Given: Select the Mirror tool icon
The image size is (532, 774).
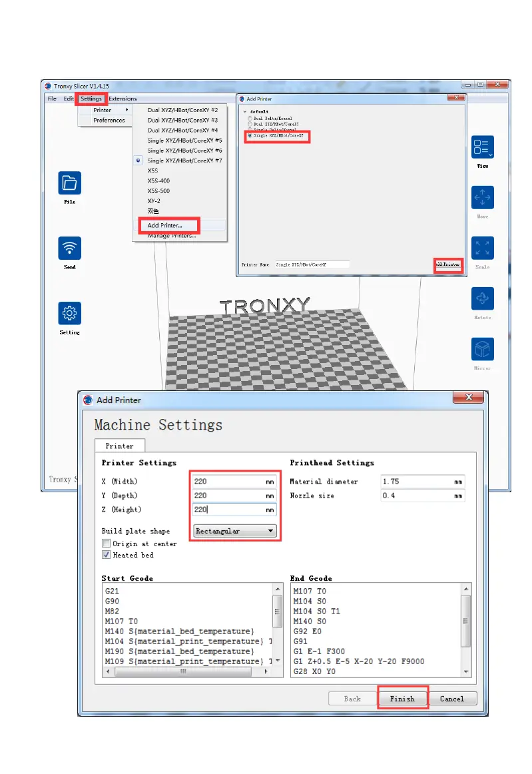Looking at the screenshot, I should (483, 350).
